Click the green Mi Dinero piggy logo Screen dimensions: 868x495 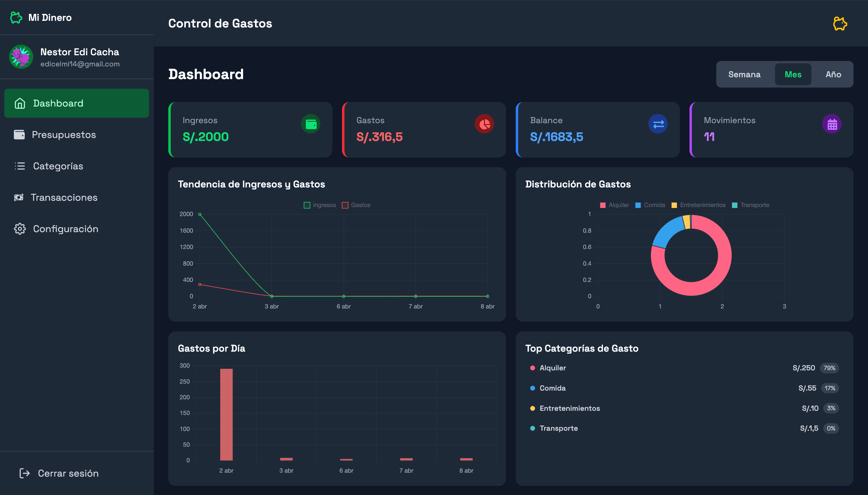pyautogui.click(x=16, y=17)
